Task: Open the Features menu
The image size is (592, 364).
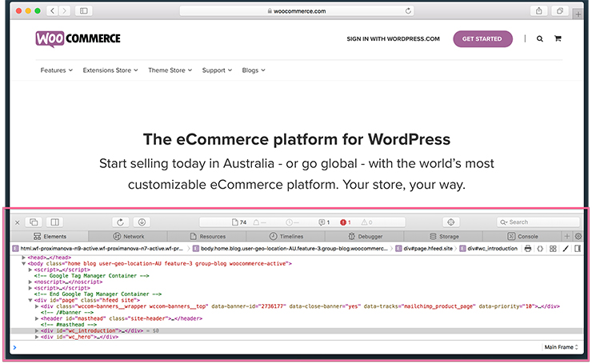Action: click(57, 70)
